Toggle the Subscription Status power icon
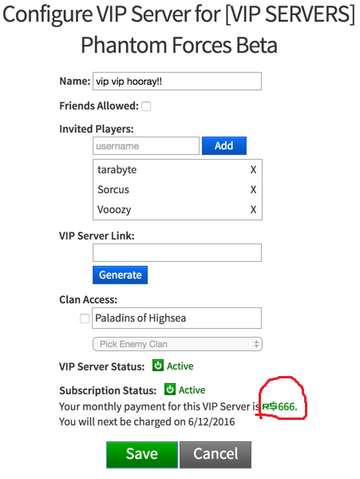This screenshot has height=479, width=360. [170, 389]
